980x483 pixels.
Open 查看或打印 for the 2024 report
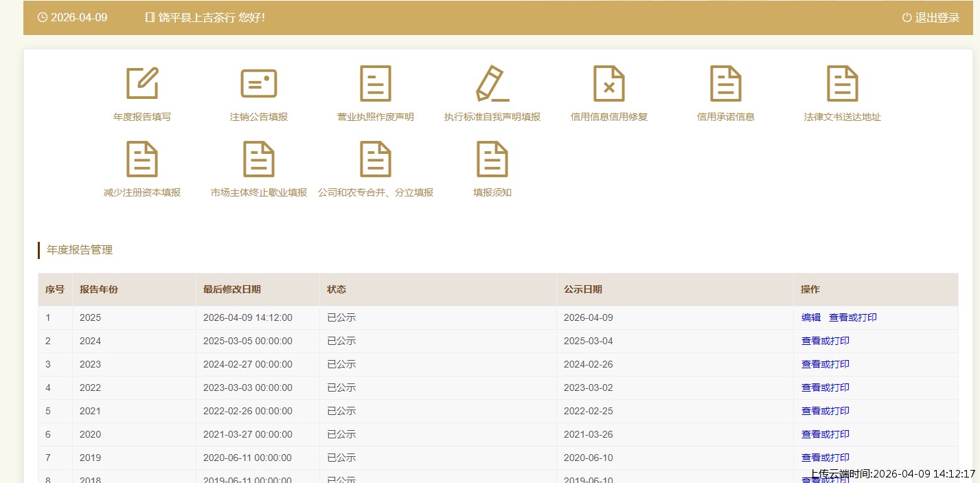(825, 341)
